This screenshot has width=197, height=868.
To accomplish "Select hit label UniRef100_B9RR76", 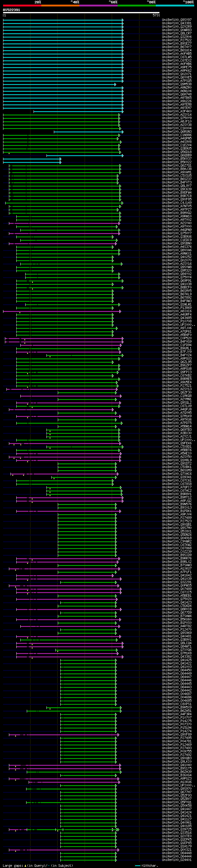I will click(x=177, y=558).
